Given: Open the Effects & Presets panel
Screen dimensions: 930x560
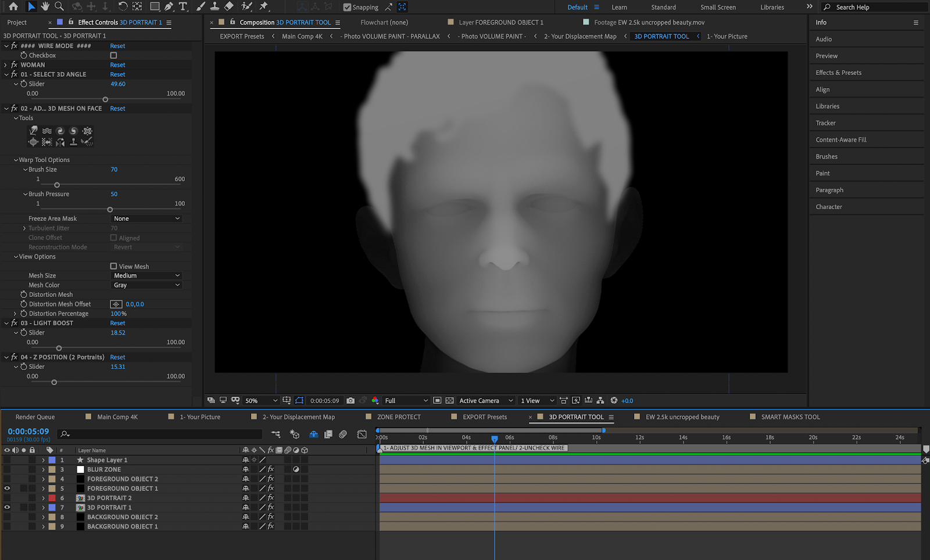Looking at the screenshot, I should (838, 73).
